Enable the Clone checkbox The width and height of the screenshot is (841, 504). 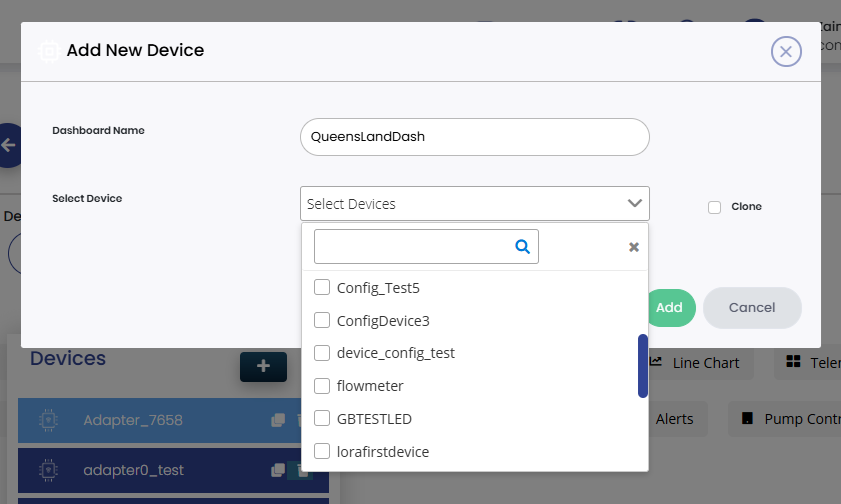[714, 207]
